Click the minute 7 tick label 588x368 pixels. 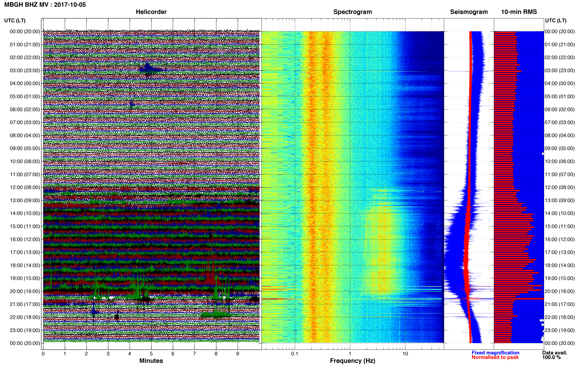195,354
